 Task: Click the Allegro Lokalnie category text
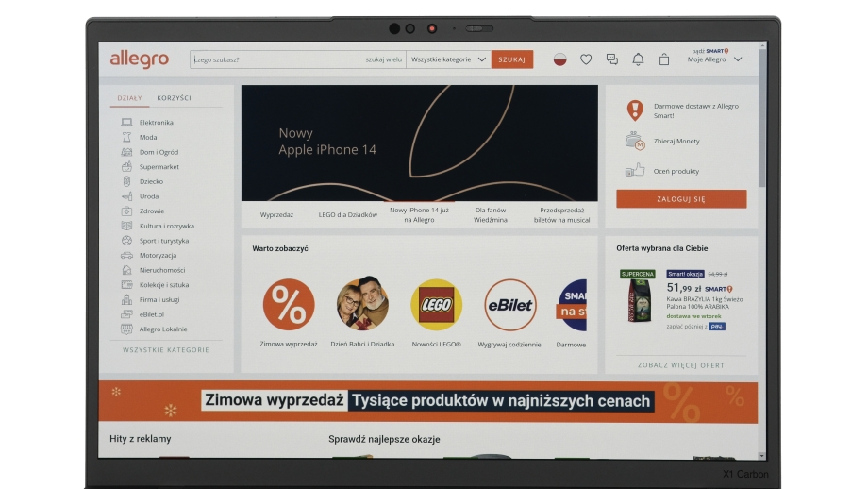click(163, 329)
